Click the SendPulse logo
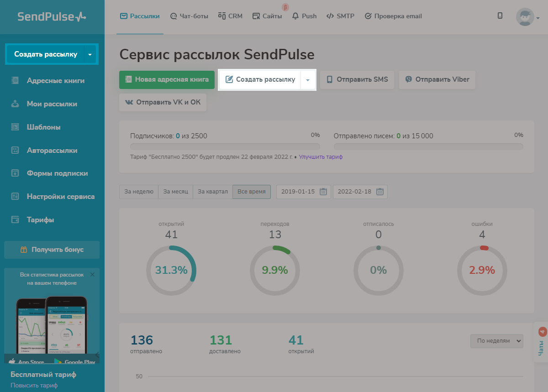548x392 pixels. coord(52,16)
